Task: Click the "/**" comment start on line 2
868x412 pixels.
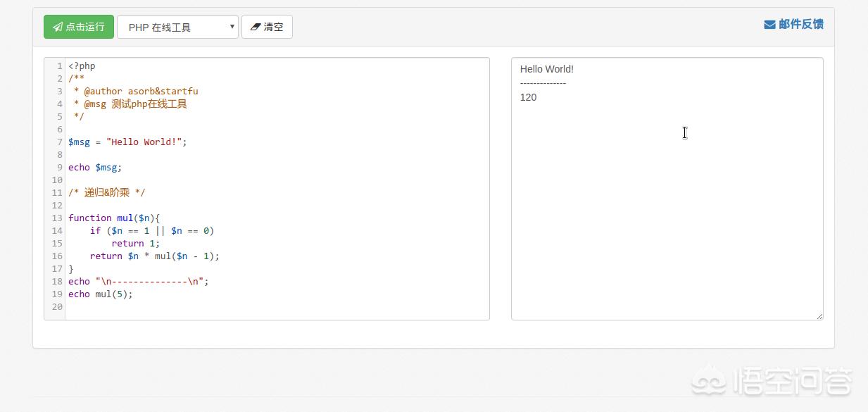Action: 76,79
